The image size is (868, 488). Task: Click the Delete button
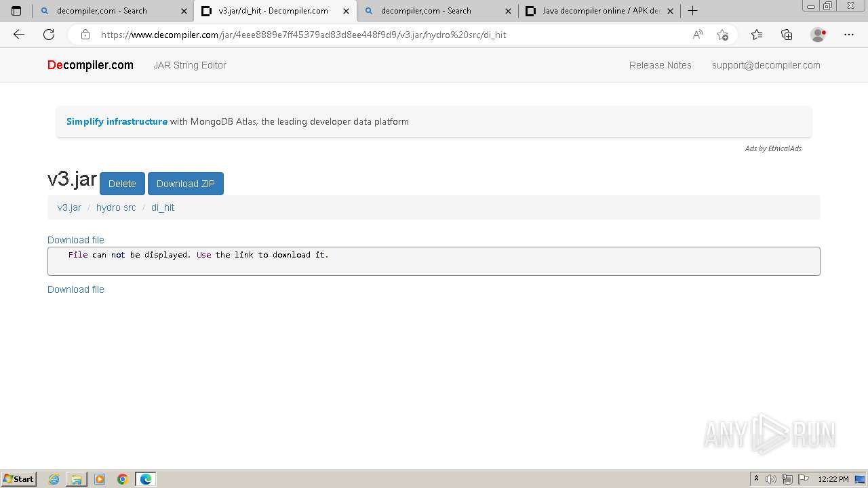pos(122,184)
